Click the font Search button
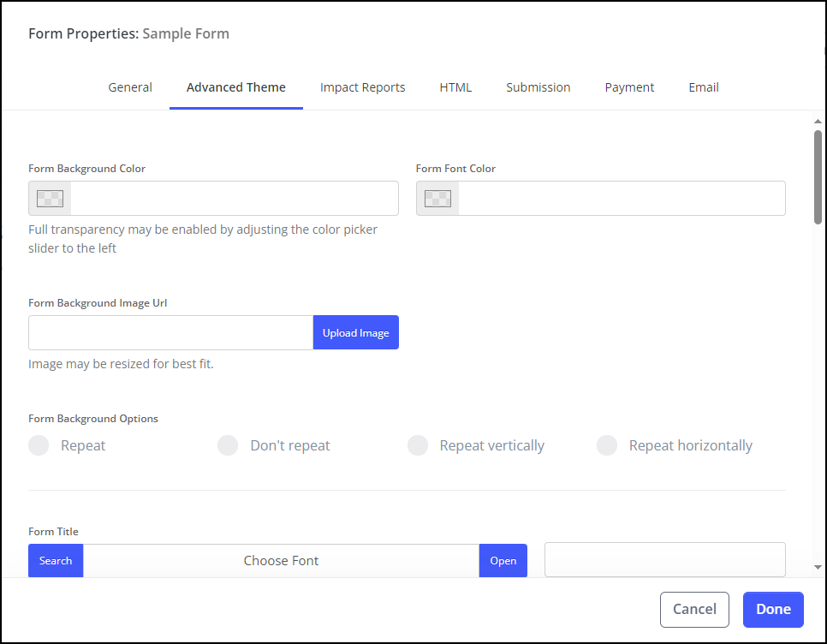This screenshot has width=827, height=644. pyautogui.click(x=56, y=561)
